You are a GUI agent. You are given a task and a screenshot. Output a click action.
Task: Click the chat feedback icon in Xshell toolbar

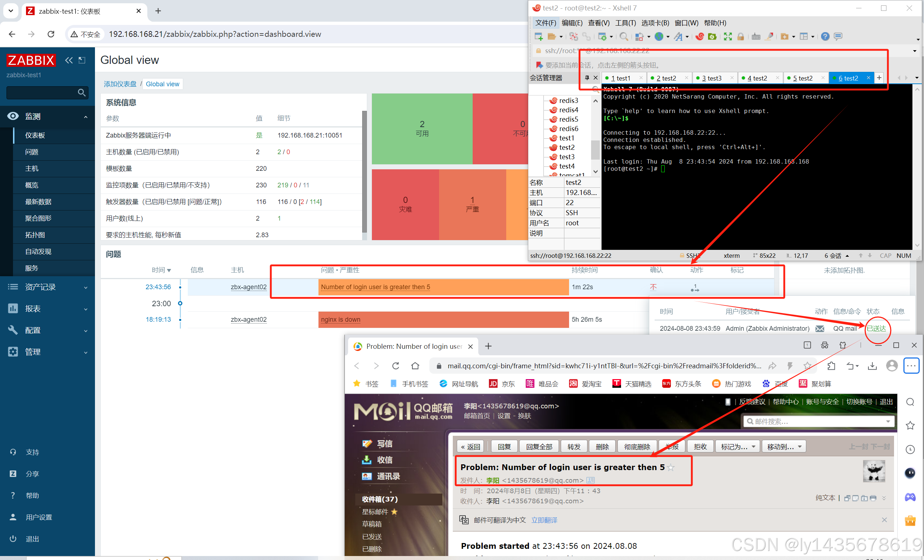pos(838,36)
